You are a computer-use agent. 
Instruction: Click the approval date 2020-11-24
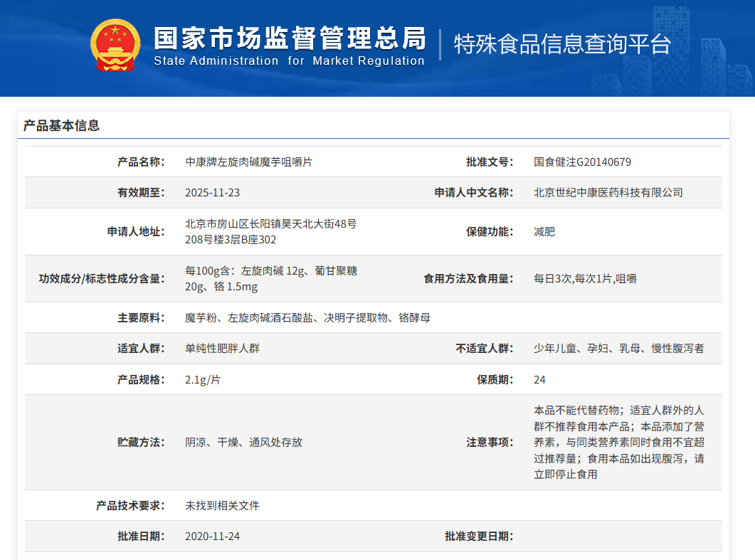click(x=212, y=537)
